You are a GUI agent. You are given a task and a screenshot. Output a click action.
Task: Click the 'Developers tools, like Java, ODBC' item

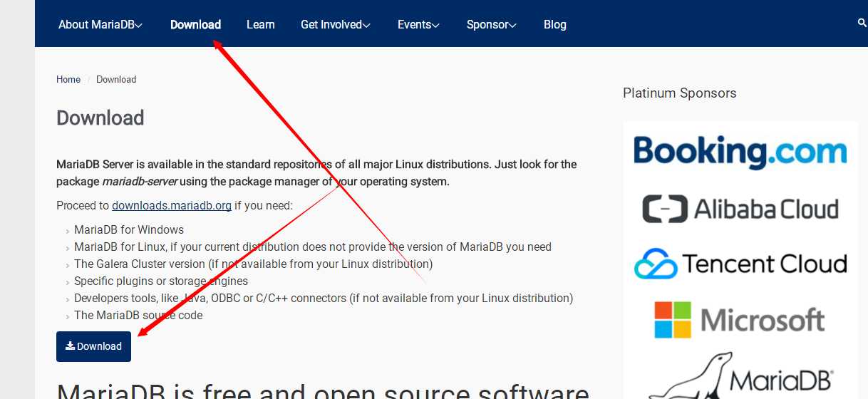click(x=324, y=298)
